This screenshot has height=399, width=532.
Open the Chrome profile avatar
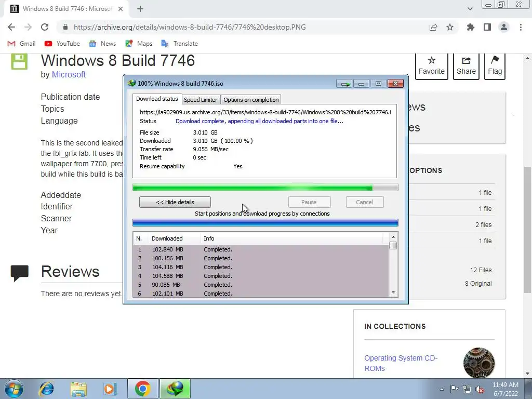click(x=504, y=27)
